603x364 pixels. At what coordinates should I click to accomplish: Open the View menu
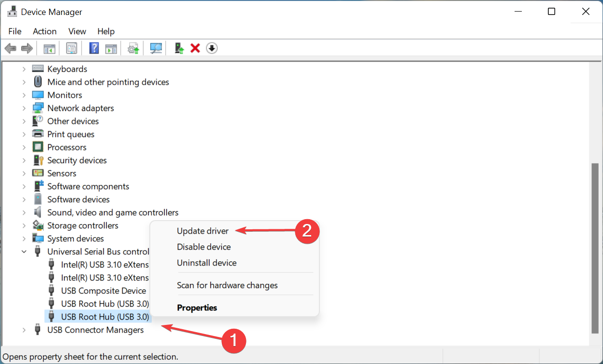pyautogui.click(x=77, y=31)
